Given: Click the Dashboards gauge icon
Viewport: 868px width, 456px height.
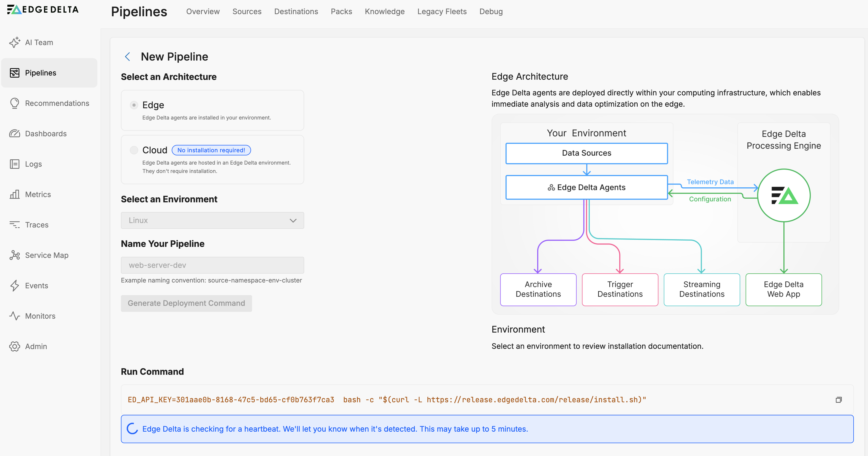Looking at the screenshot, I should tap(14, 134).
